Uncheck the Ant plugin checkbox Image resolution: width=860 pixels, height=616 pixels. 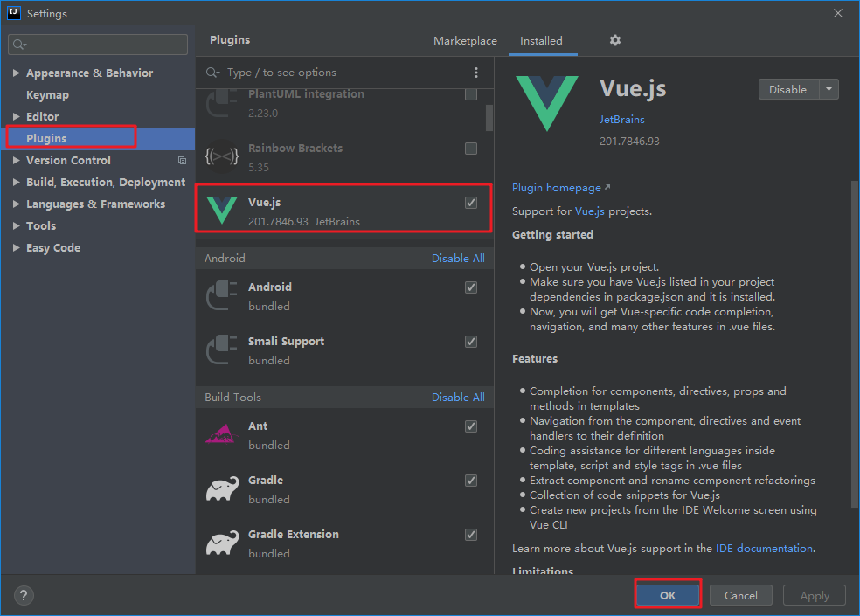click(470, 426)
